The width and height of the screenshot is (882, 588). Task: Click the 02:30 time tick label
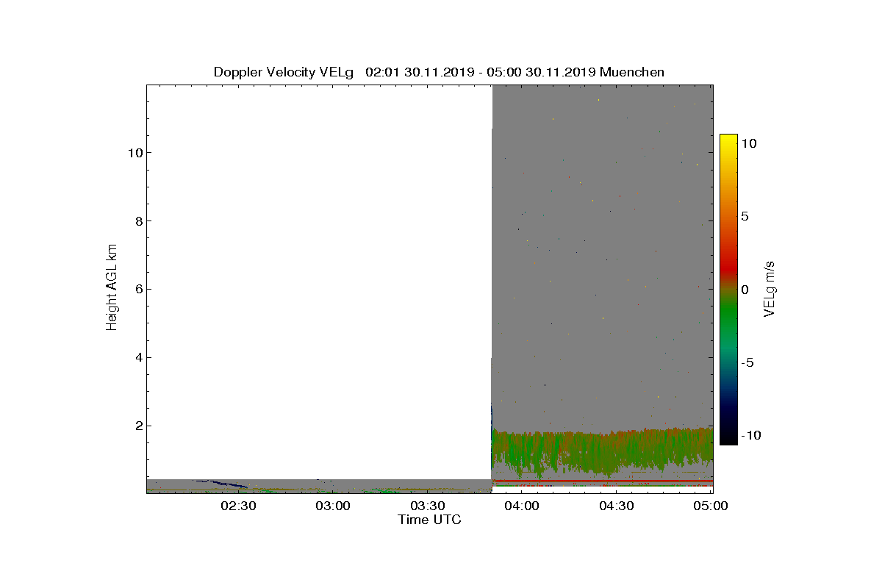(238, 506)
